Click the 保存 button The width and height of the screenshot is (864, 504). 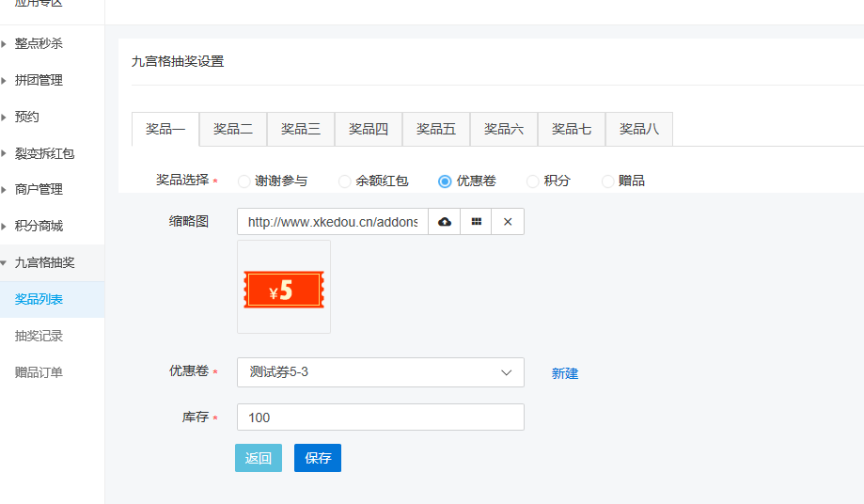pos(318,458)
